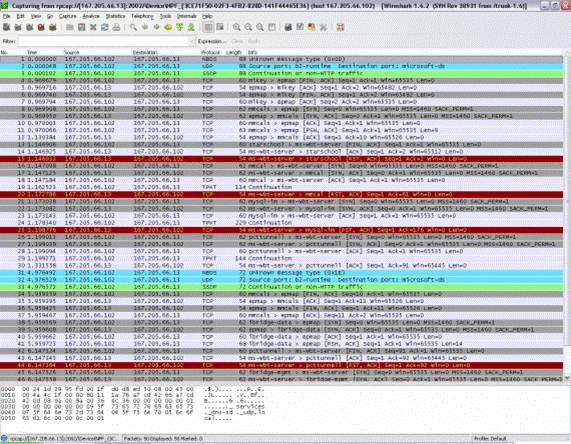Click status bar capture info icon

coord(4,439)
